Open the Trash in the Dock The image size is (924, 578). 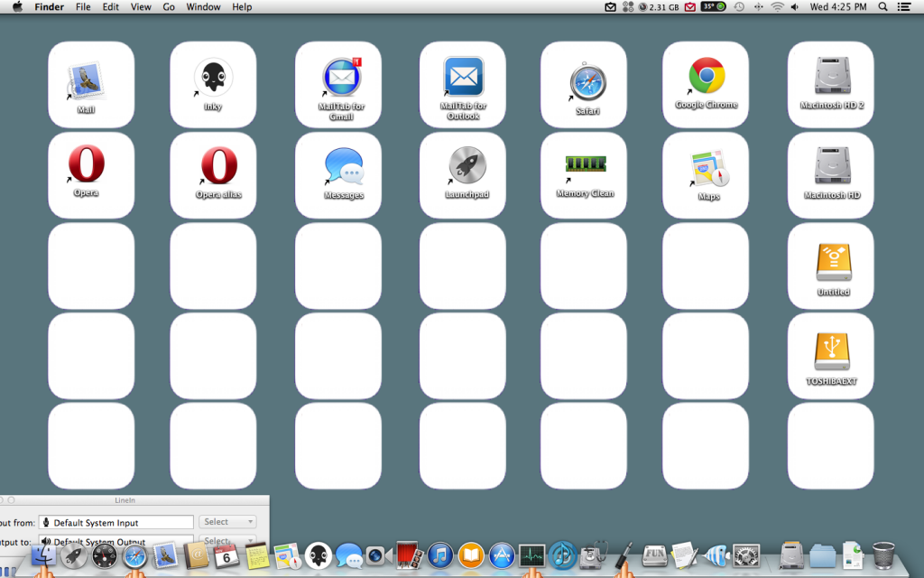pos(883,555)
